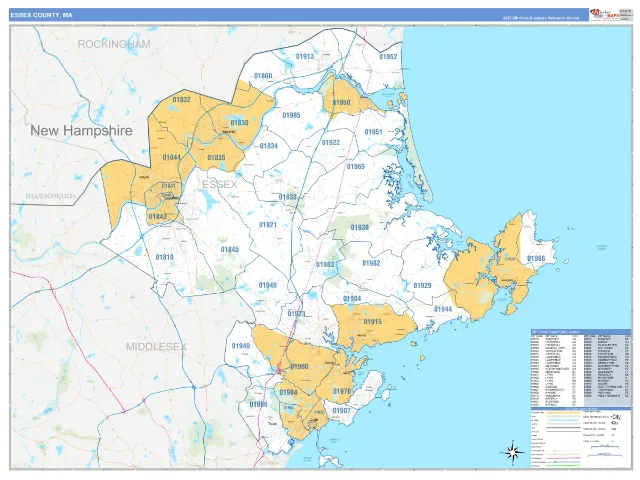
Task: Click ZIP code 01952 label
Action: pos(388,56)
